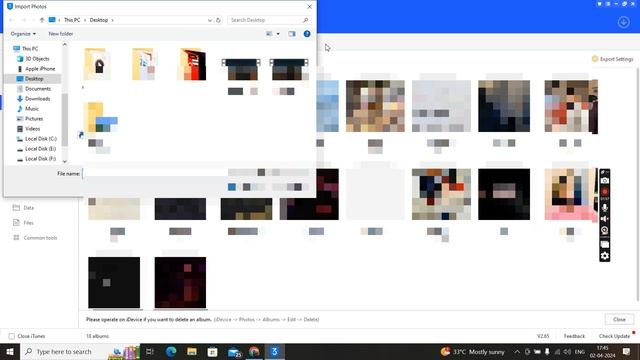Open Videos in navigation tree
The image size is (640, 360).
(32, 129)
